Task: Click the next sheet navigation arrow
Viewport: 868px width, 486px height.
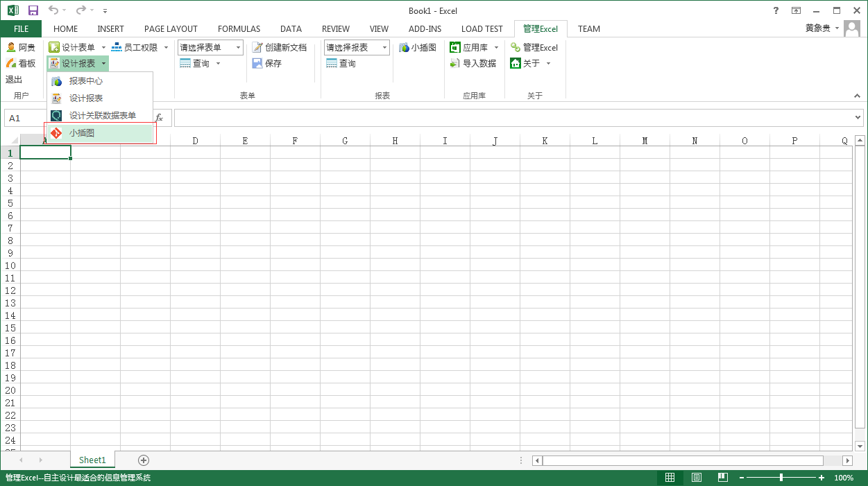Action: 41,460
